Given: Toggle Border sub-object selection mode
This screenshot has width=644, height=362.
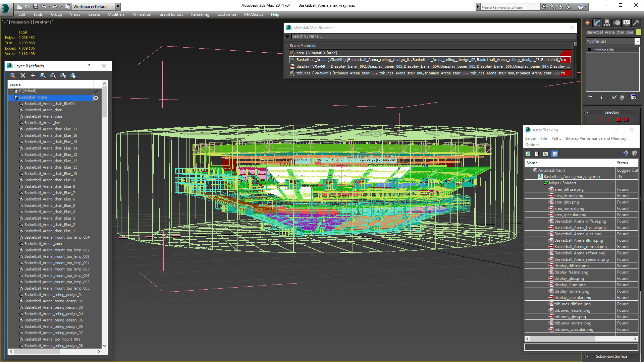Looking at the screenshot, I should coord(611,120).
